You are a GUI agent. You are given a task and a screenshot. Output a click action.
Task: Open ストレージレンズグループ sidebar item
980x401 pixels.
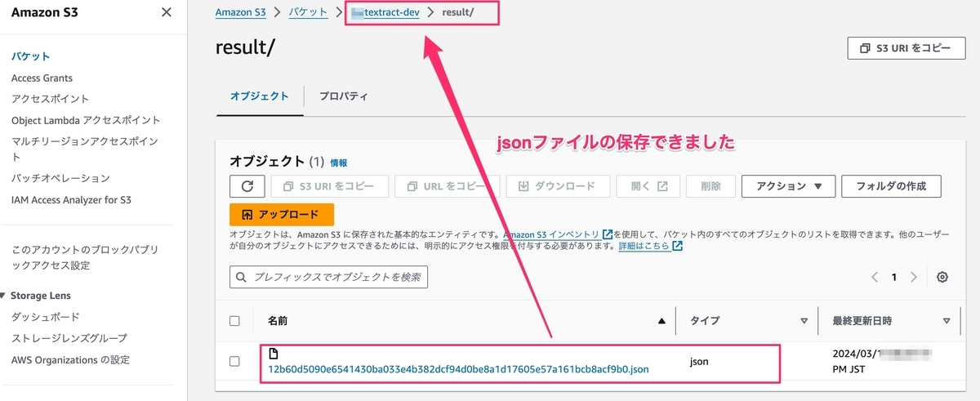[69, 338]
